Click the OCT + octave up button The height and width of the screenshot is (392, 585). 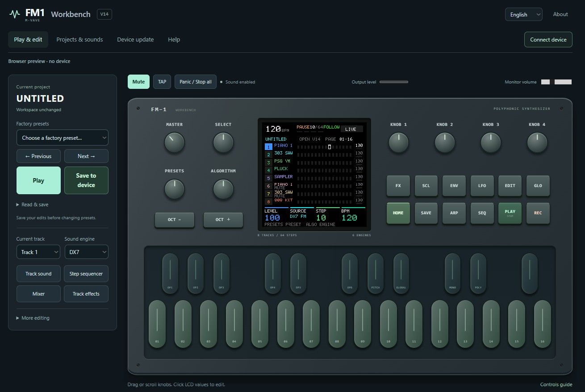point(223,220)
